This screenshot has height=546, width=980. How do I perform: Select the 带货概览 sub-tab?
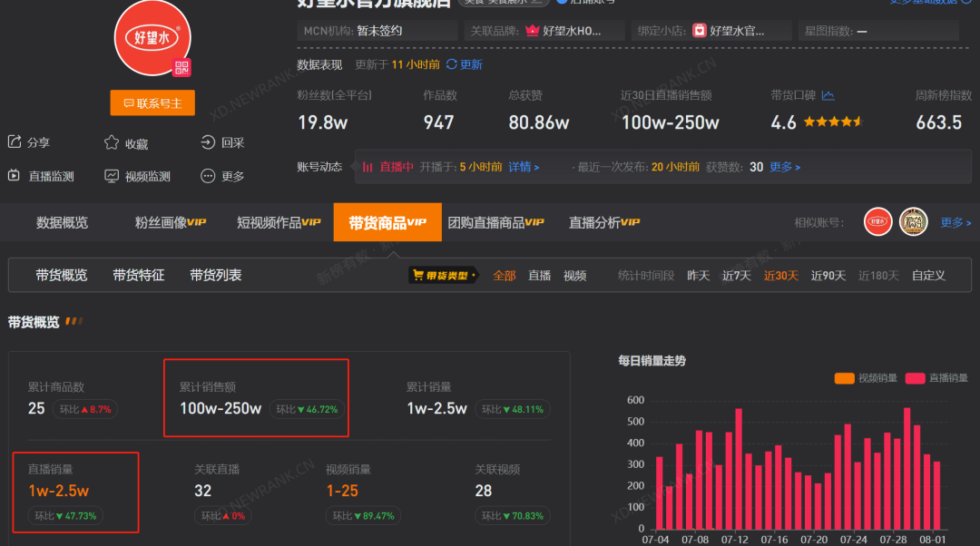point(62,275)
